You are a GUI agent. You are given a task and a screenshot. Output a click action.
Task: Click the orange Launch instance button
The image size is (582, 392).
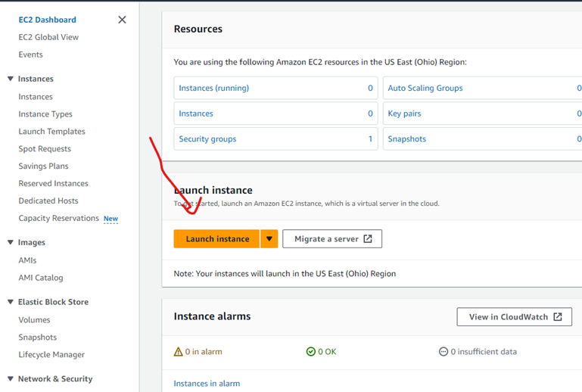(x=216, y=238)
